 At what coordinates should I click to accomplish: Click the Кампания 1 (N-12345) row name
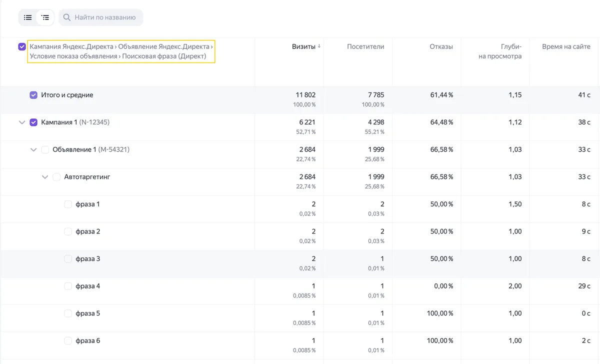point(75,122)
